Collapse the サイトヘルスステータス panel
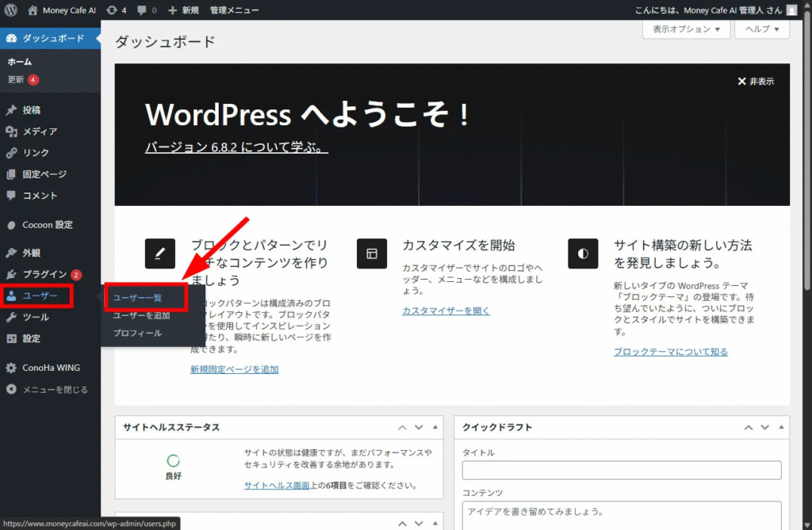The height and width of the screenshot is (530, 812). (x=435, y=428)
